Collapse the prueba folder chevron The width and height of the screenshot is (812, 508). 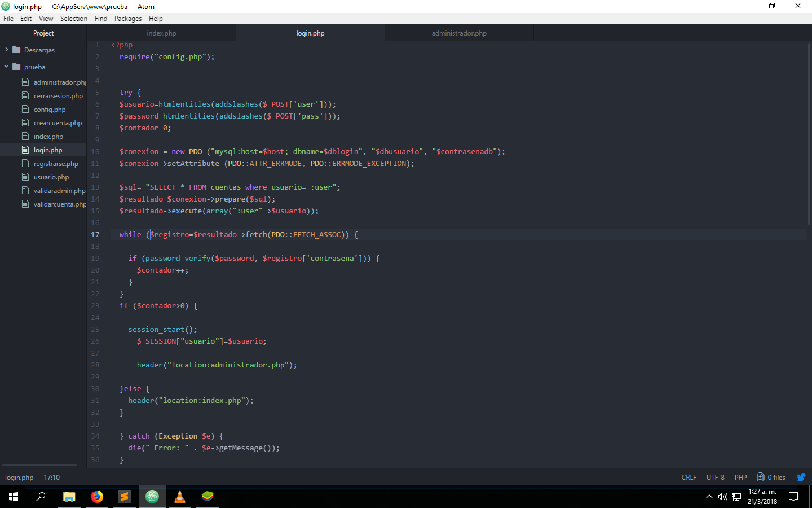6,67
